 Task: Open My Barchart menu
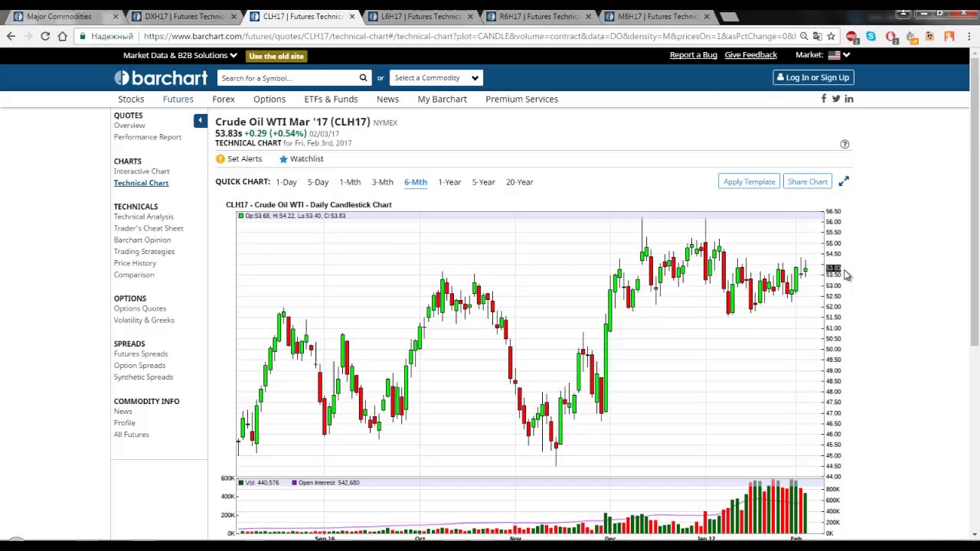(442, 99)
